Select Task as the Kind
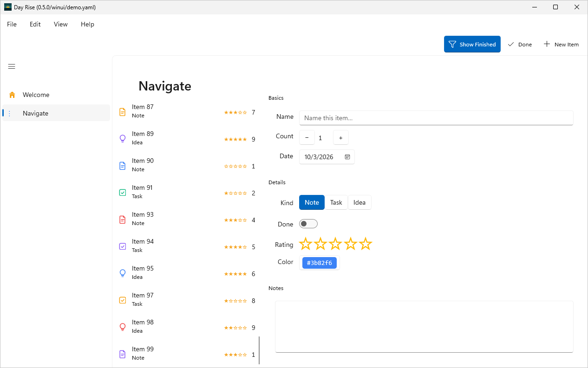This screenshot has width=588, height=368. [336, 202]
